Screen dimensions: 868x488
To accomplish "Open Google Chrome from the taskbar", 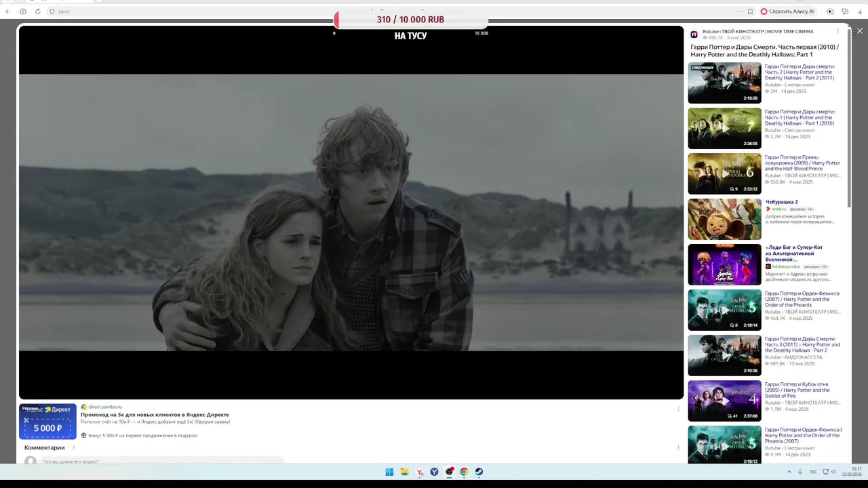I will [464, 472].
